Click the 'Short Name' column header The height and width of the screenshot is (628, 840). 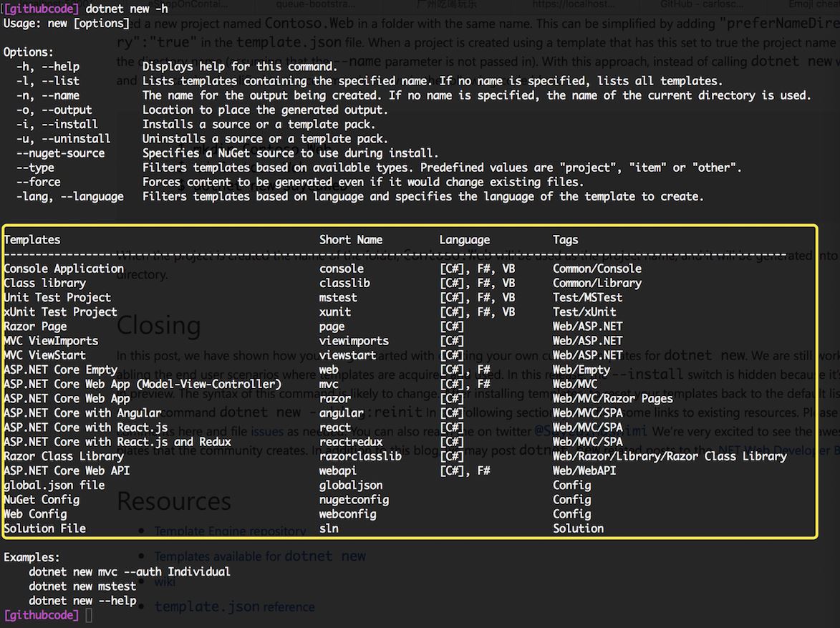point(351,240)
